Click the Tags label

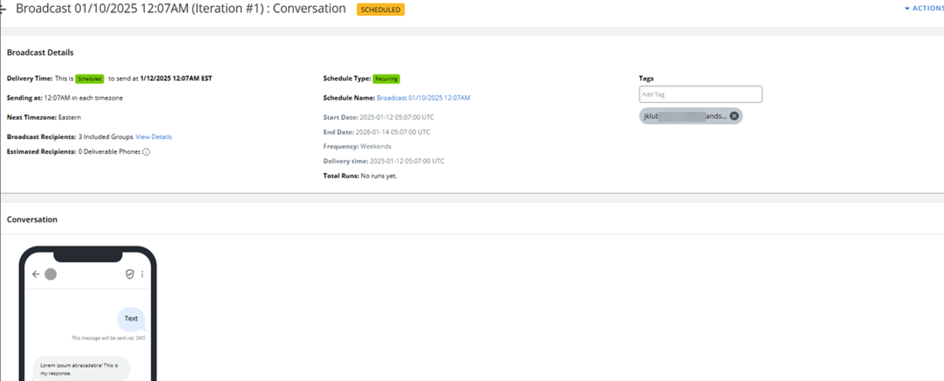point(646,78)
